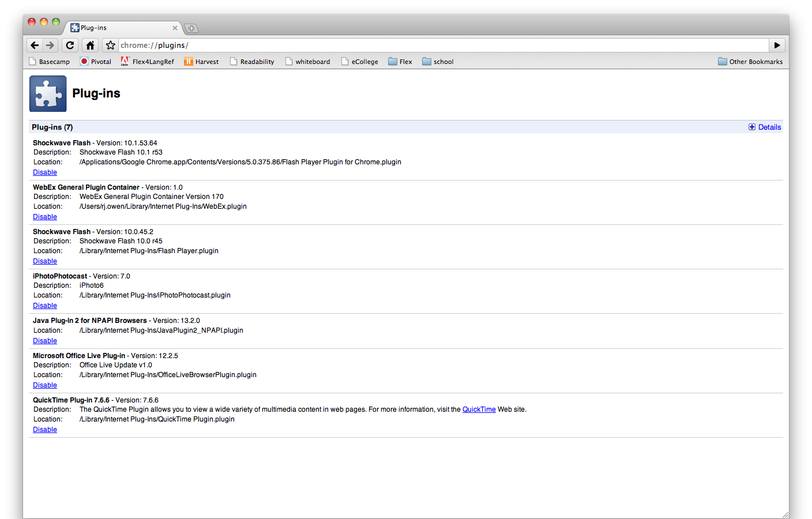Click the WebEx.plugin location path
Viewport: 812px width, 519px height.
point(163,206)
